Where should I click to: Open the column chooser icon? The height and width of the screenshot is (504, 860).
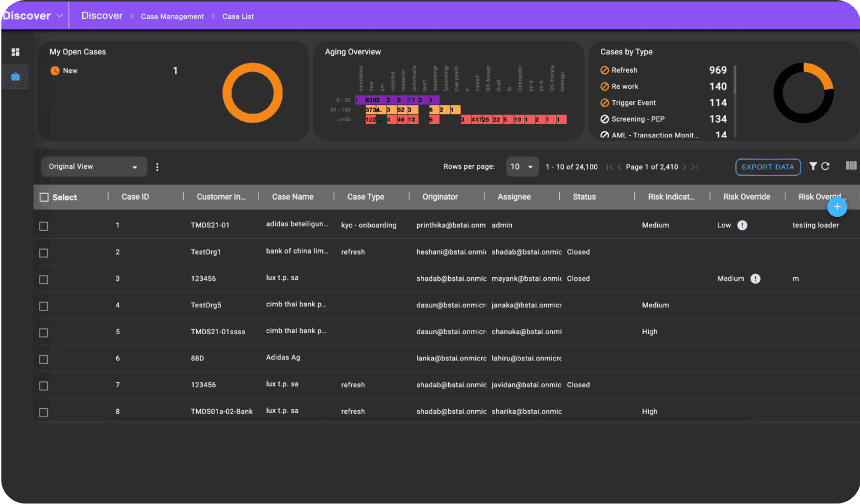(x=851, y=166)
